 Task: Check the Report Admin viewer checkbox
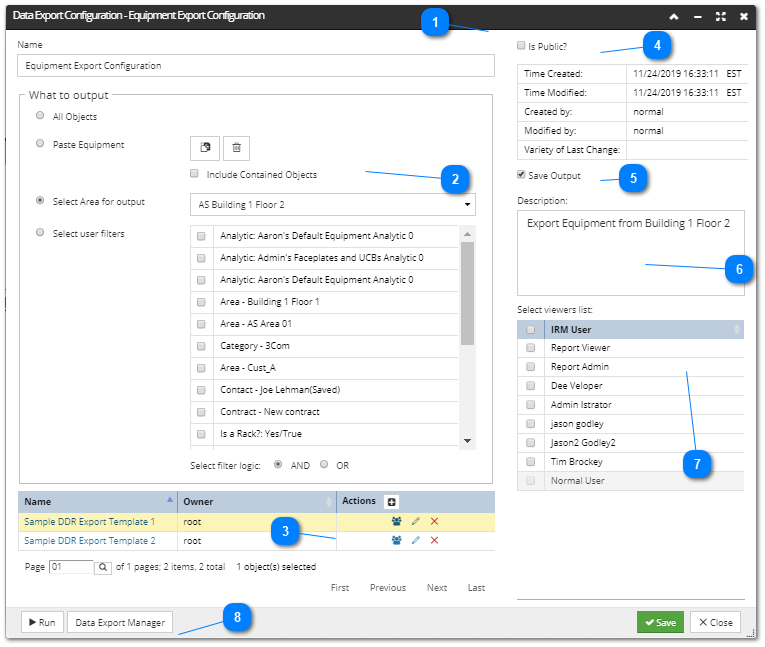pos(531,367)
